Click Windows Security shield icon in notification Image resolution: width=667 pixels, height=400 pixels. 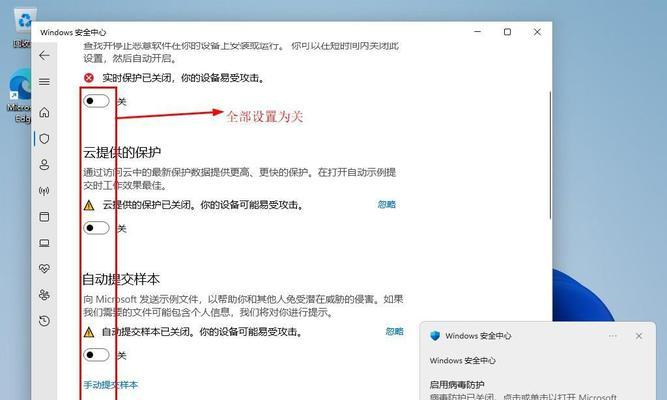435,336
